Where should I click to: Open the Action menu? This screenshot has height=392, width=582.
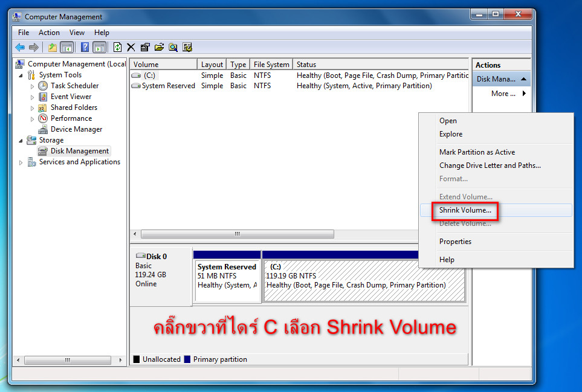point(49,33)
